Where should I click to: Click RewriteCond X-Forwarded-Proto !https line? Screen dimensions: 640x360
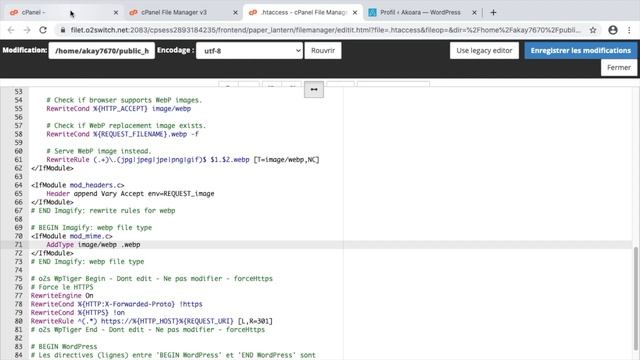pyautogui.click(x=116, y=304)
